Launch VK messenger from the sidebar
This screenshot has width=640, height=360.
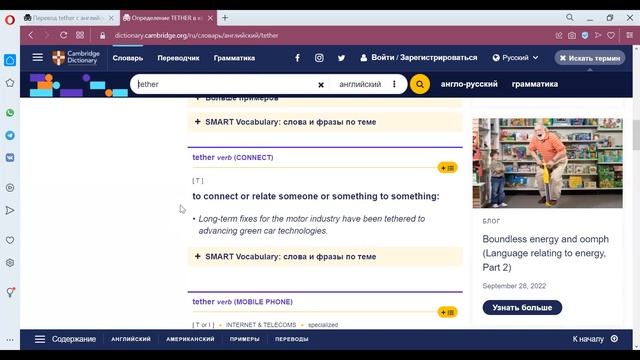pyautogui.click(x=10, y=158)
